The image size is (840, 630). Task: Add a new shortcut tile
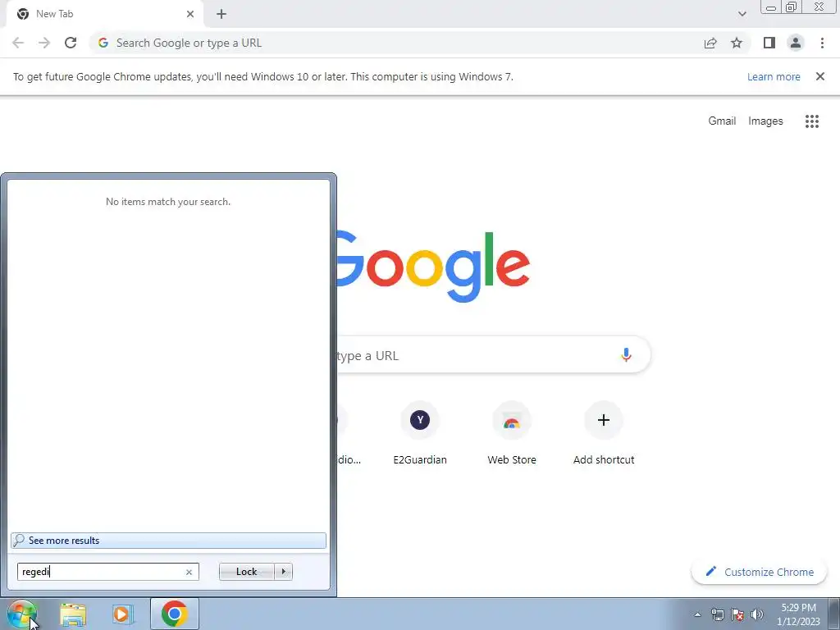click(x=604, y=433)
